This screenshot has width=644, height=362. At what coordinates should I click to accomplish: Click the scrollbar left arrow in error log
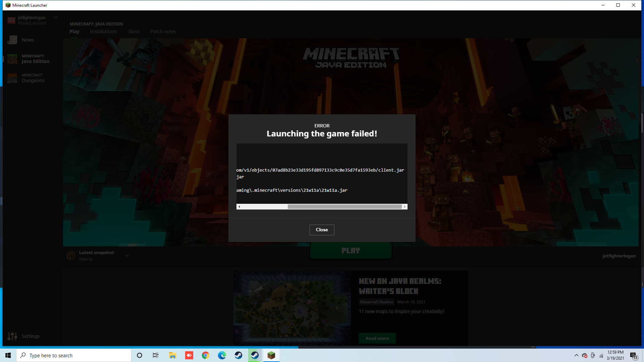tap(239, 206)
